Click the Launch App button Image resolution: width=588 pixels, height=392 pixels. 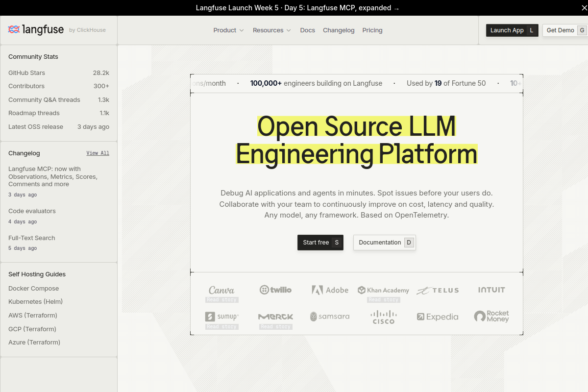pyautogui.click(x=512, y=30)
